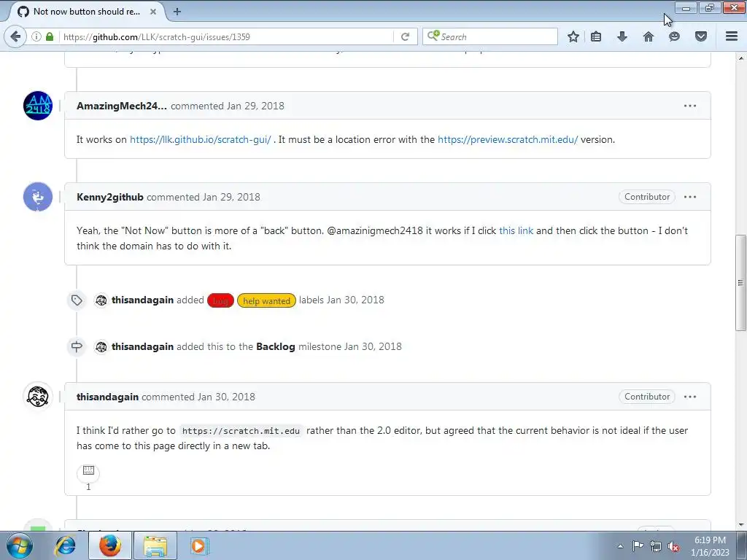The image size is (747, 560).
Task: Click the Action Center flag icon
Action: pos(638,546)
